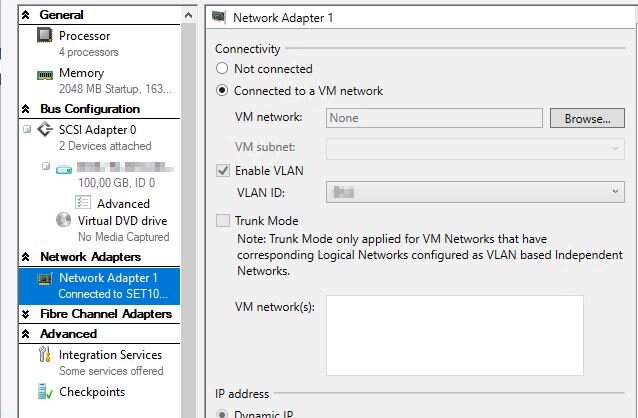Screen dimensions: 638x418
Task: Toggle the Enable VLAN checkbox
Action: point(223,171)
